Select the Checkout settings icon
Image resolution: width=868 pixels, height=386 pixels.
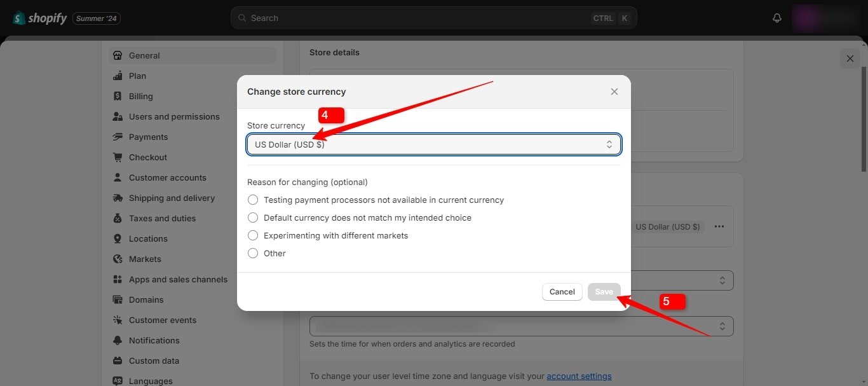point(118,157)
